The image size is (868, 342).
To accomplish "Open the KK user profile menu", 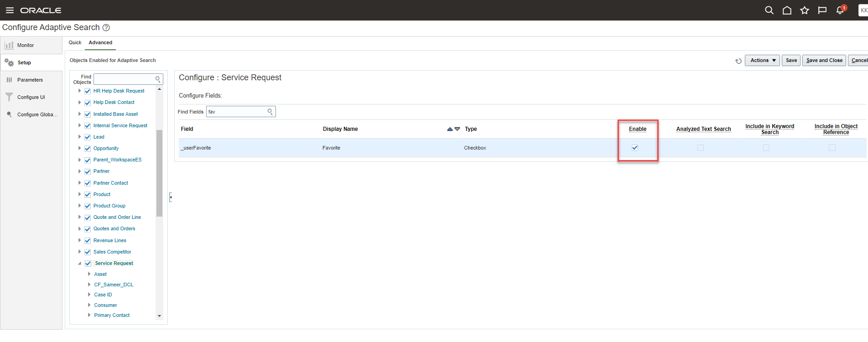I will tap(863, 10).
